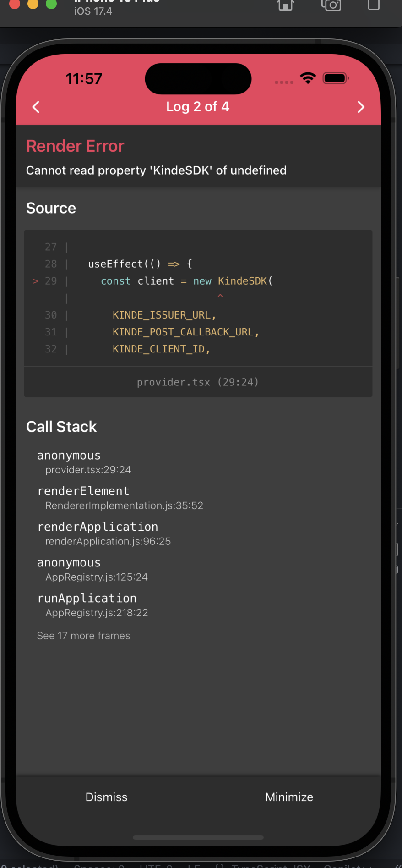Open the anonymous frame at provider.tsx:29:24

click(x=84, y=462)
